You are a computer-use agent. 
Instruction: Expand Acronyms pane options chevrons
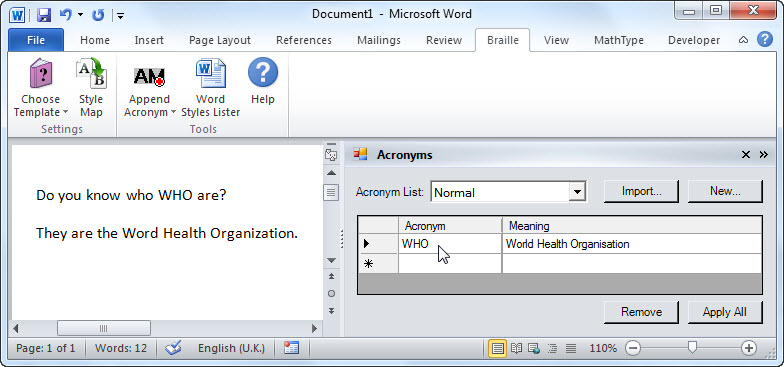[764, 155]
